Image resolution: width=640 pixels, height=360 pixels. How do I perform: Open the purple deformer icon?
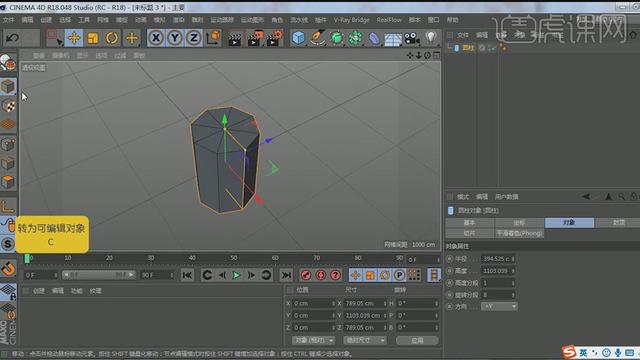coord(374,38)
